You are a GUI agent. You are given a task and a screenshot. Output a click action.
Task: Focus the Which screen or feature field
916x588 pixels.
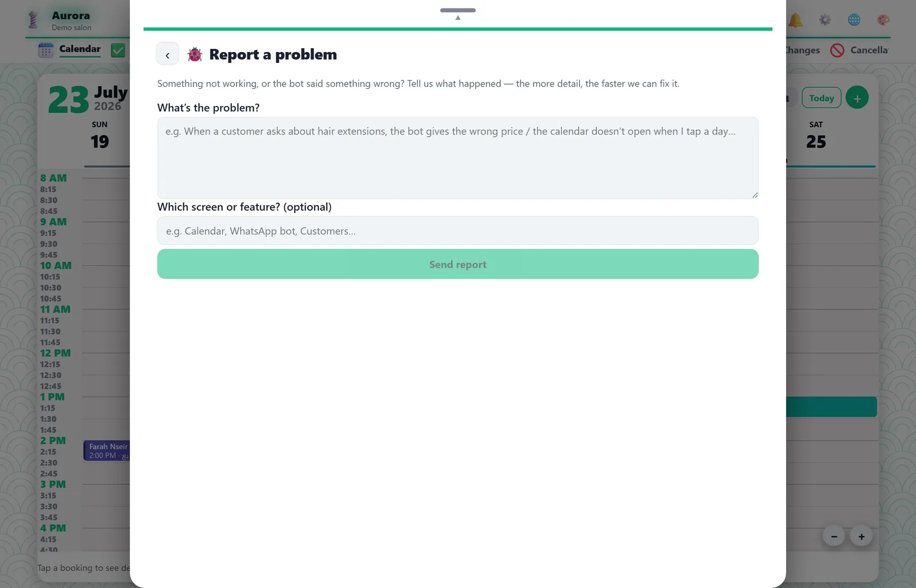(x=458, y=231)
